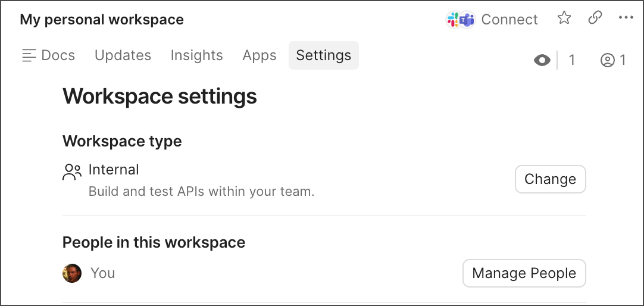The image size is (644, 306).
Task: Click the Microsoft Teams icon
Action: (x=467, y=20)
